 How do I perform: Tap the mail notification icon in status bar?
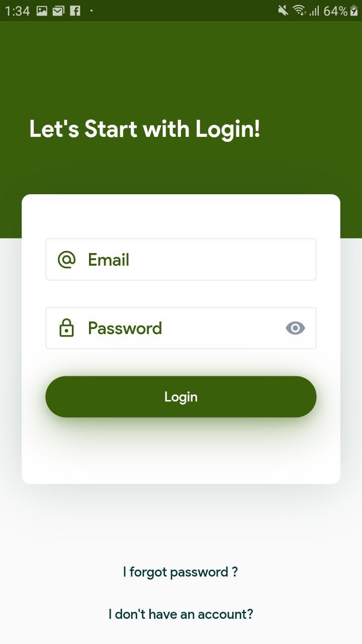pos(58,11)
